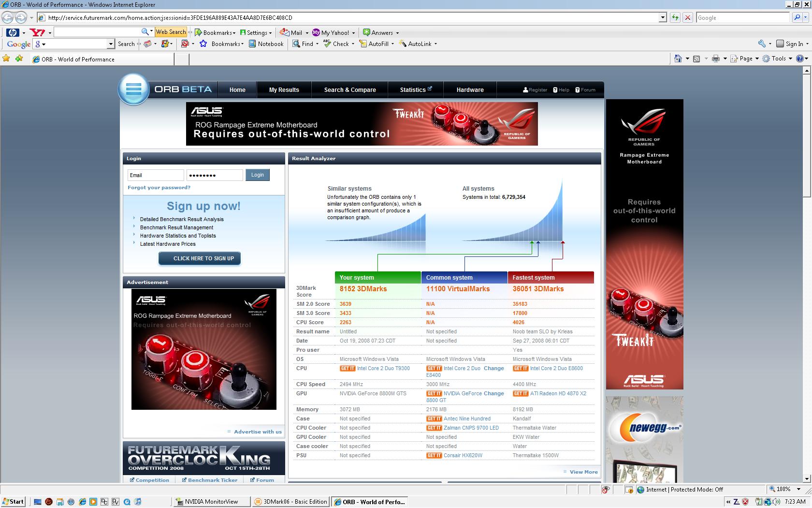Go back using the browser Back arrow
Screen dimensions: 812x508
point(8,18)
